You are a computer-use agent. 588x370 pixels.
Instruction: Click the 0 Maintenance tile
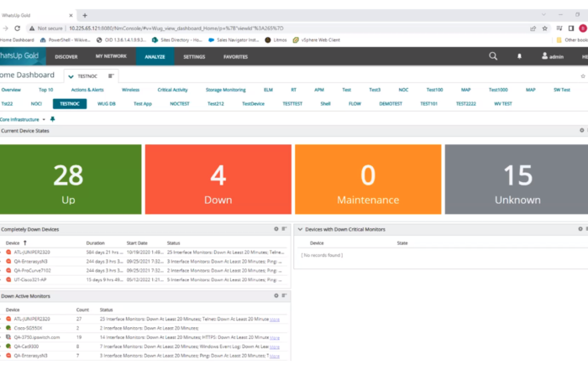click(368, 180)
